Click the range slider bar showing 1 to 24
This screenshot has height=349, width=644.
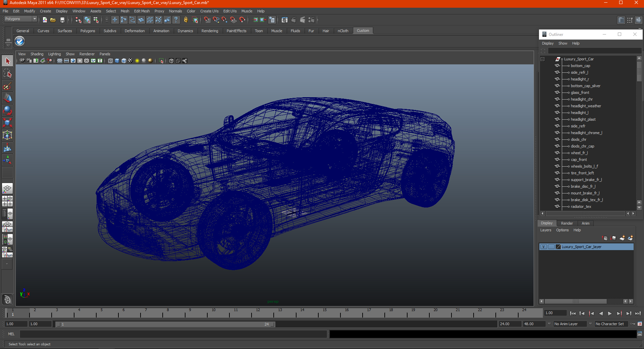[x=165, y=324]
